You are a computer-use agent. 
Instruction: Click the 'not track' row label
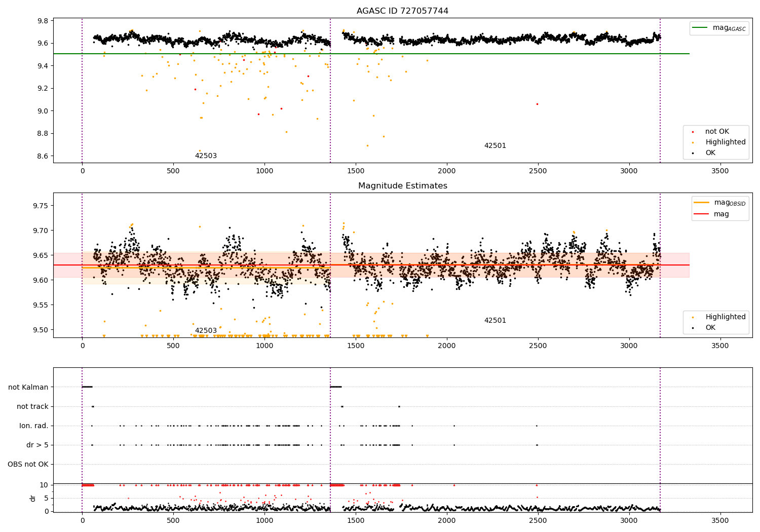click(32, 407)
